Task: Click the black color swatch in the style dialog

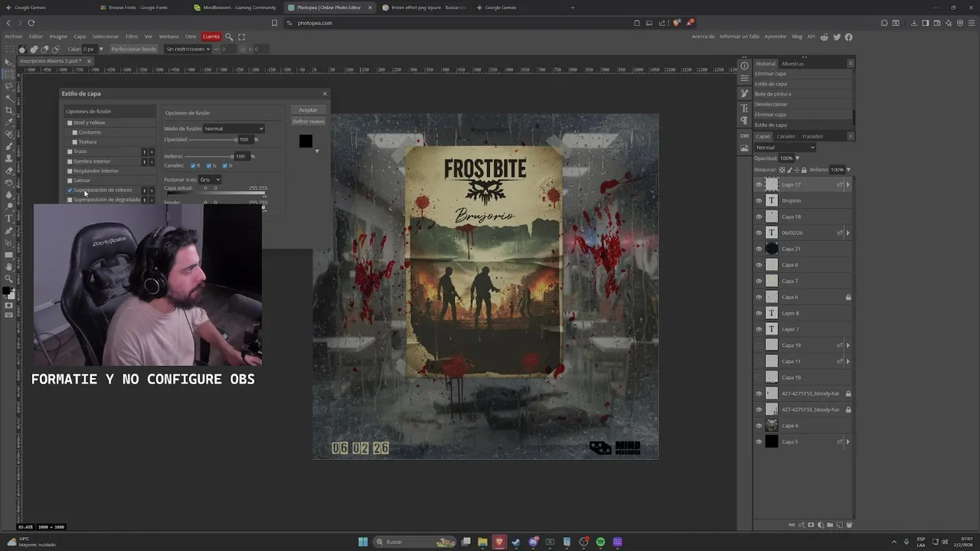Action: (x=305, y=141)
